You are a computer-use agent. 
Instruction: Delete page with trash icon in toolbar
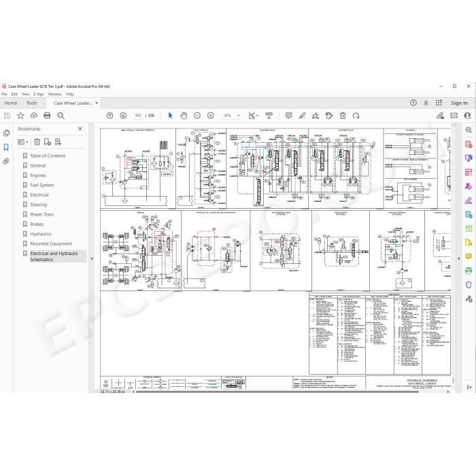(343, 116)
